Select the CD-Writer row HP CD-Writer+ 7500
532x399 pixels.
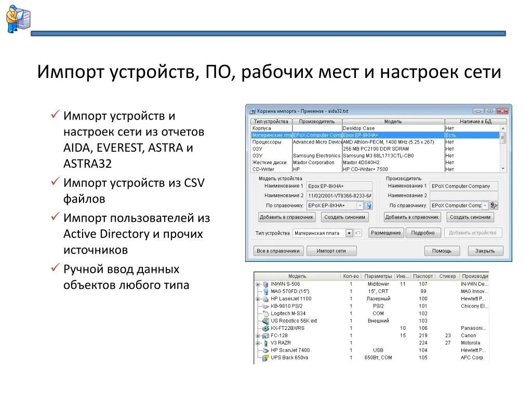click(375, 169)
